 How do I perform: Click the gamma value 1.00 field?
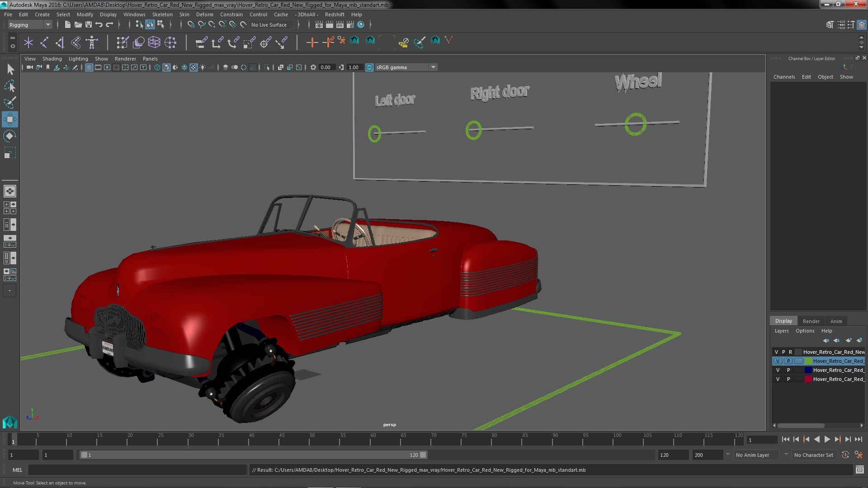354,67
